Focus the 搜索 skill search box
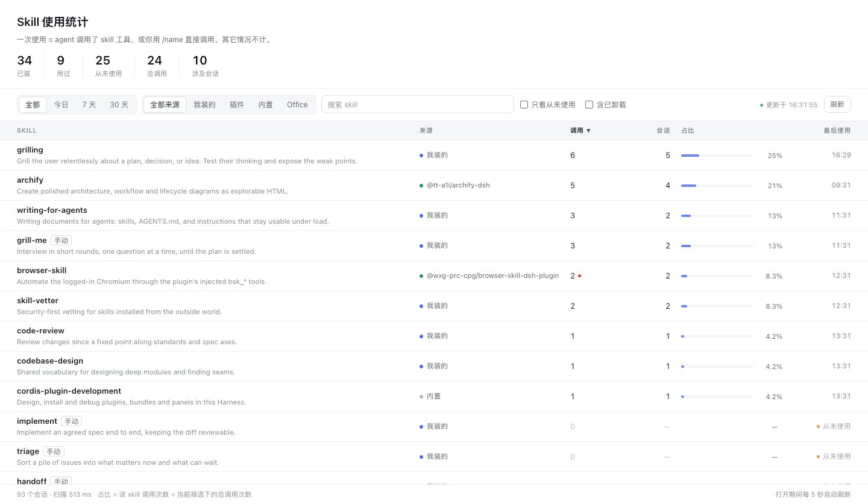Image resolution: width=868 pixels, height=504 pixels. click(x=417, y=104)
